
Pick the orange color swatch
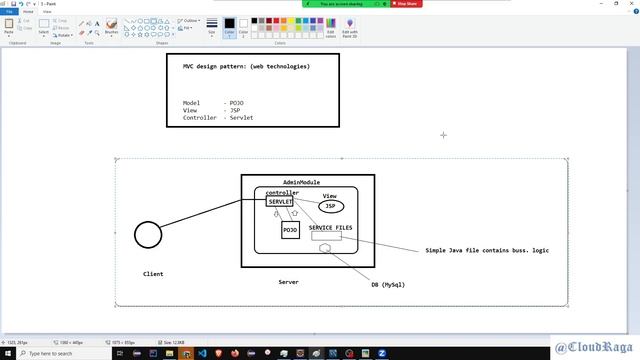point(284,21)
